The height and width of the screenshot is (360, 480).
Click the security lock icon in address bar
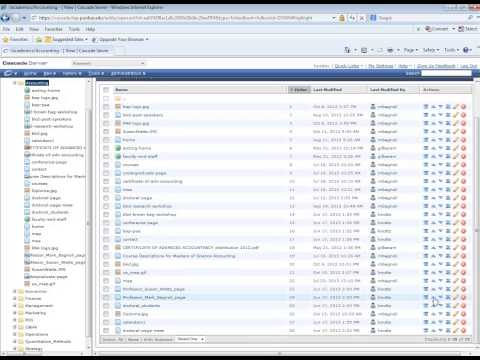[x=342, y=18]
